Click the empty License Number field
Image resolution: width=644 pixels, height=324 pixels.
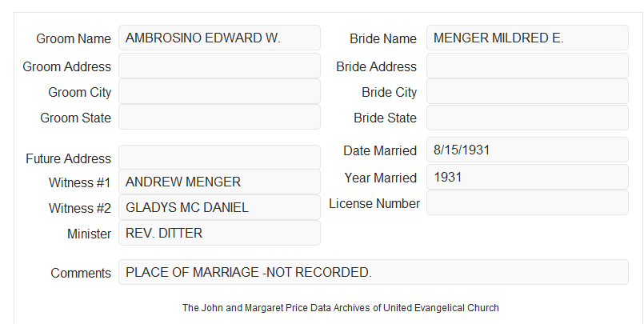coord(527,202)
